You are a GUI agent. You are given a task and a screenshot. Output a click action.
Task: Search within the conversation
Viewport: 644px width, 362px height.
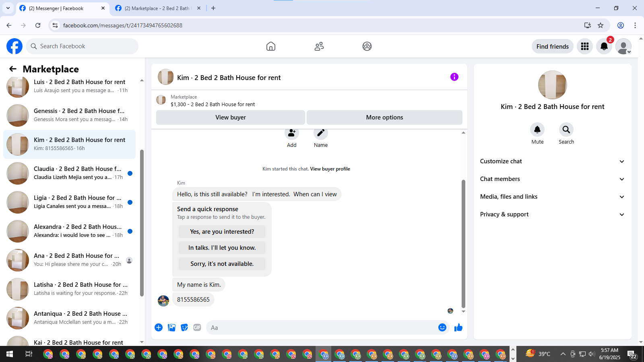pyautogui.click(x=566, y=130)
